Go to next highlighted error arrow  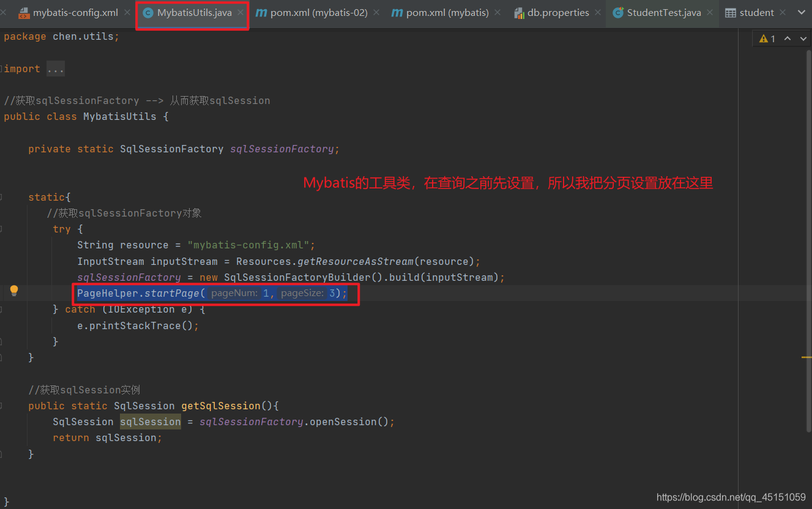click(802, 39)
